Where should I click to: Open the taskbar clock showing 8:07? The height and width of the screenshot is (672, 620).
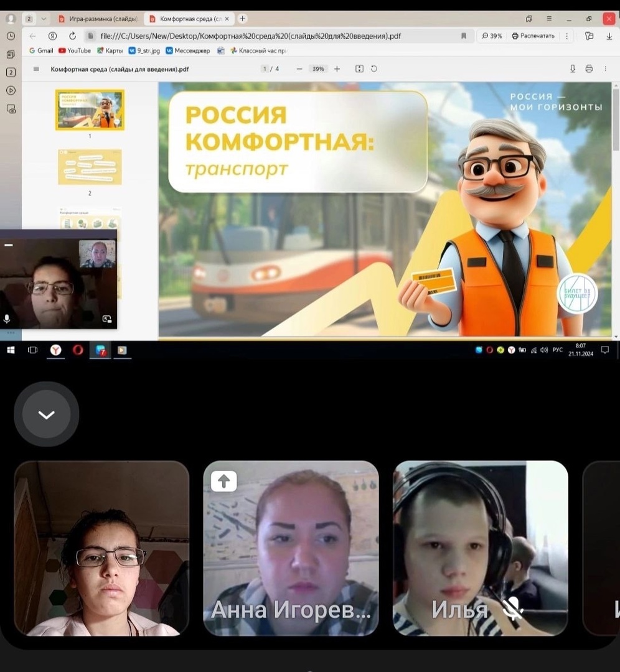581,350
